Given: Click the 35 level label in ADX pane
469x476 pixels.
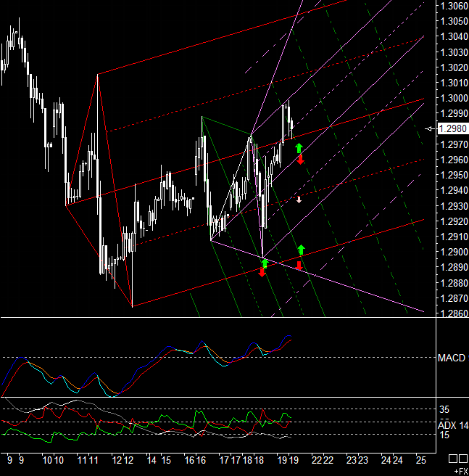Looking at the screenshot, I should pyautogui.click(x=444, y=409).
